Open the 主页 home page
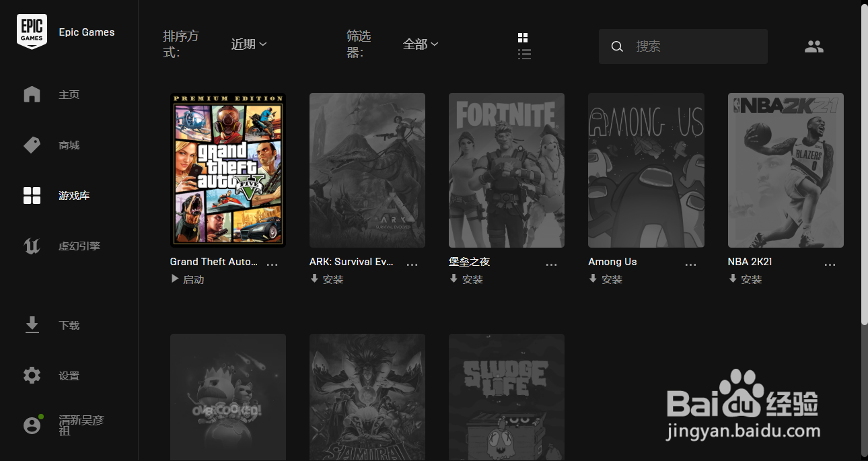 pos(69,95)
